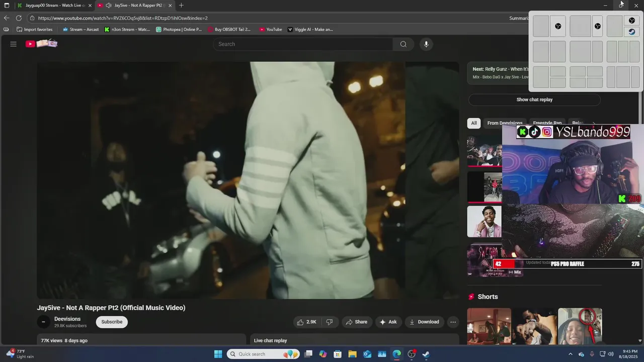The width and height of the screenshot is (644, 362).
Task: Click the 77K views 8 days ago text
Action: coord(64,340)
